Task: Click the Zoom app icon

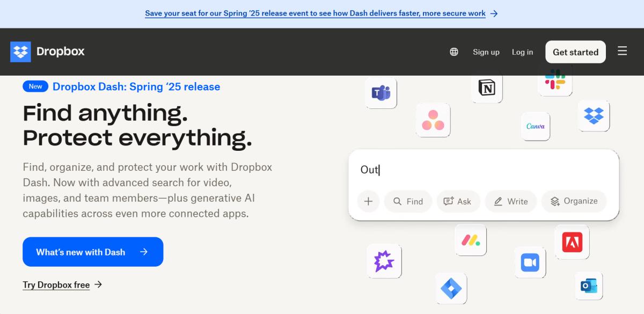Action: (530, 262)
